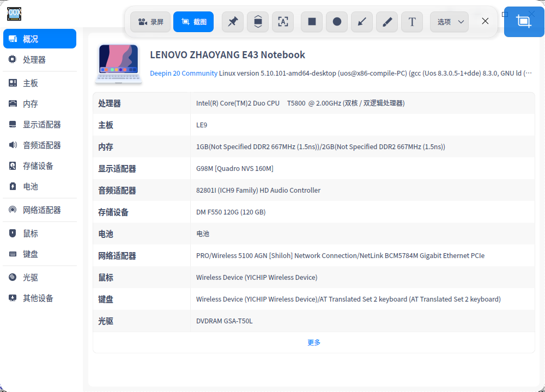Select 内存 in the sidebar
Image resolution: width=545 pixels, height=392 pixels.
tap(31, 104)
